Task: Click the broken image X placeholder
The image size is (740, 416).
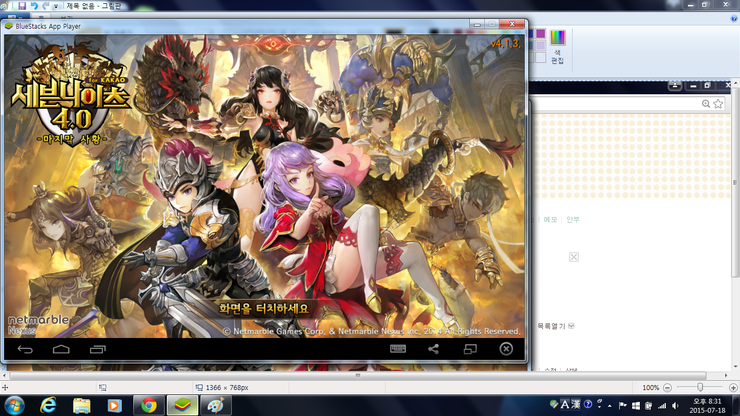Action: tap(574, 257)
